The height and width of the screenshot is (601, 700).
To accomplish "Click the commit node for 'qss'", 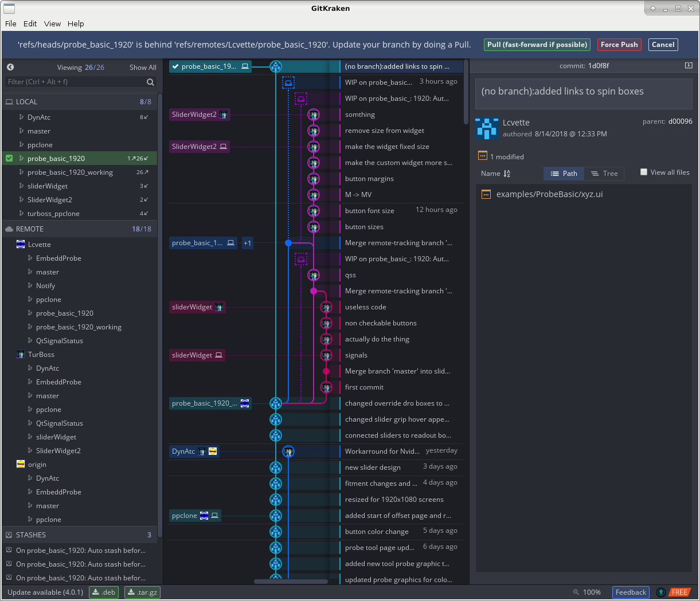I will 313,275.
